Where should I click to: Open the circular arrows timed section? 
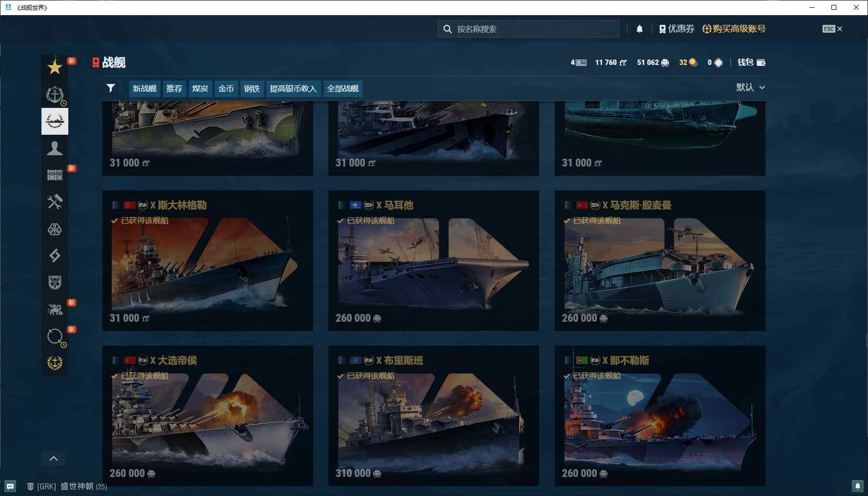(x=55, y=336)
